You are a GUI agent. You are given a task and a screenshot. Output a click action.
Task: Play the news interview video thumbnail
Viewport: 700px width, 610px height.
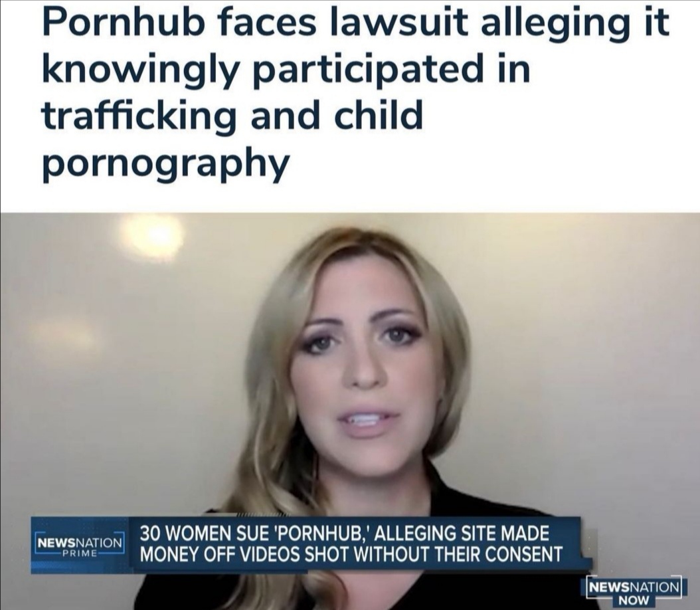point(350,411)
